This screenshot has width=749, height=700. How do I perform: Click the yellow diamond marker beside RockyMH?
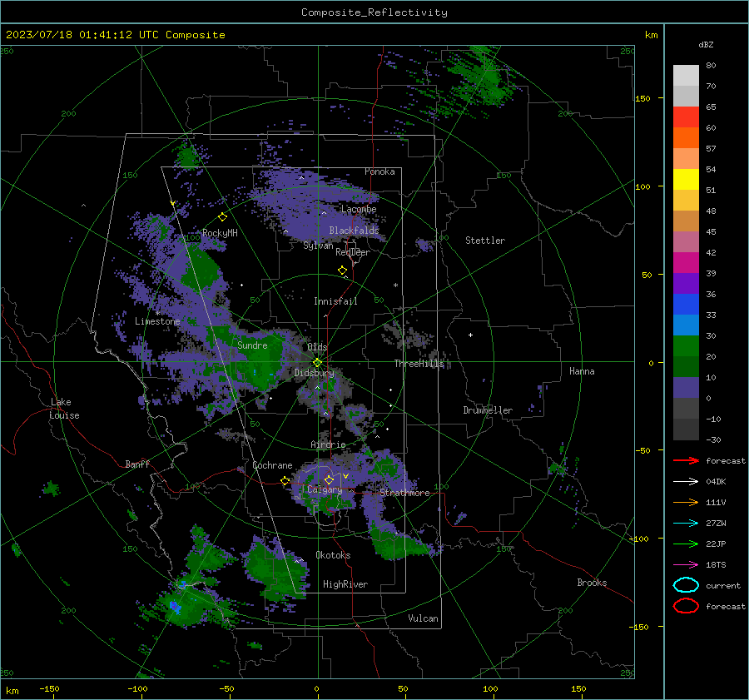(x=222, y=217)
